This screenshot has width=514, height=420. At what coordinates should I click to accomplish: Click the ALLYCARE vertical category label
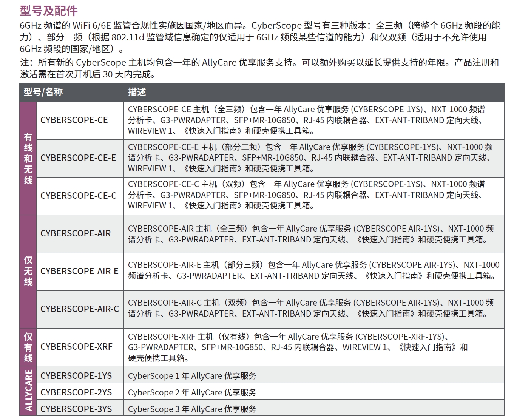point(28,391)
